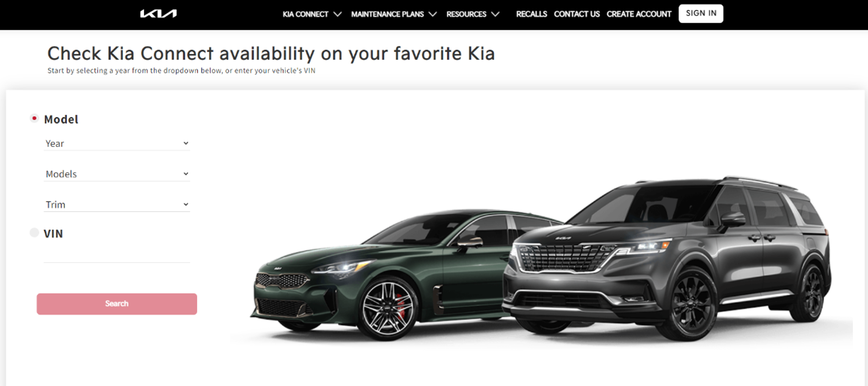Viewport: 868px width, 386px height.
Task: Click the Create Account link
Action: (639, 14)
